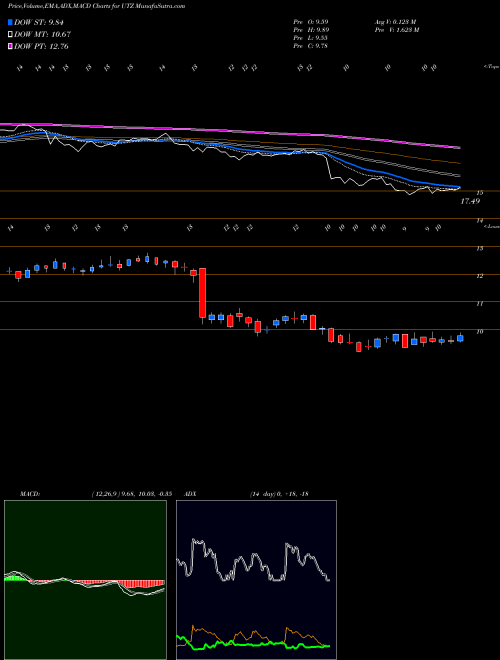Click the Pre C: 9.78 value
This screenshot has height=660, width=500.
coord(311,46)
